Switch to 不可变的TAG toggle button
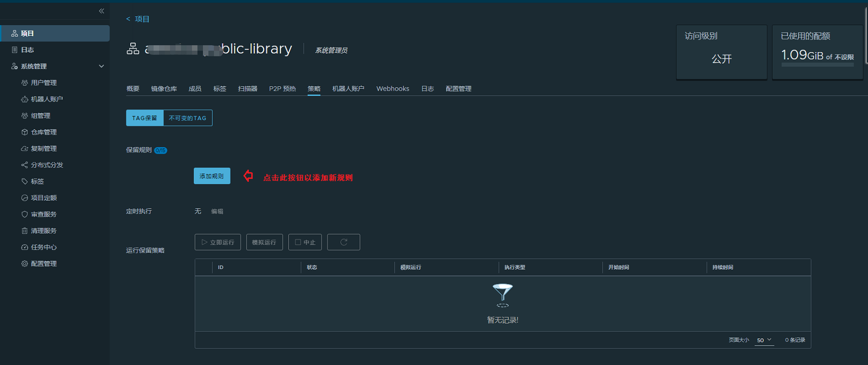Image resolution: width=868 pixels, height=365 pixels. 188,118
